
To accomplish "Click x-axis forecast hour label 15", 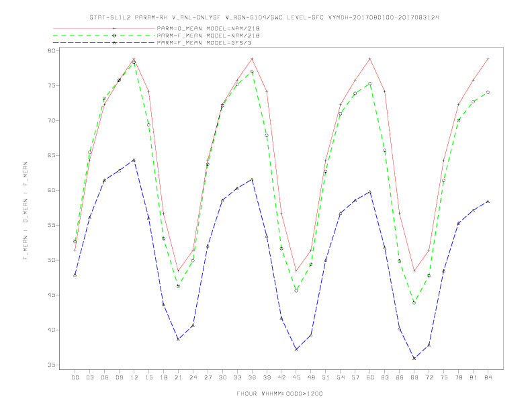I will click(148, 377).
